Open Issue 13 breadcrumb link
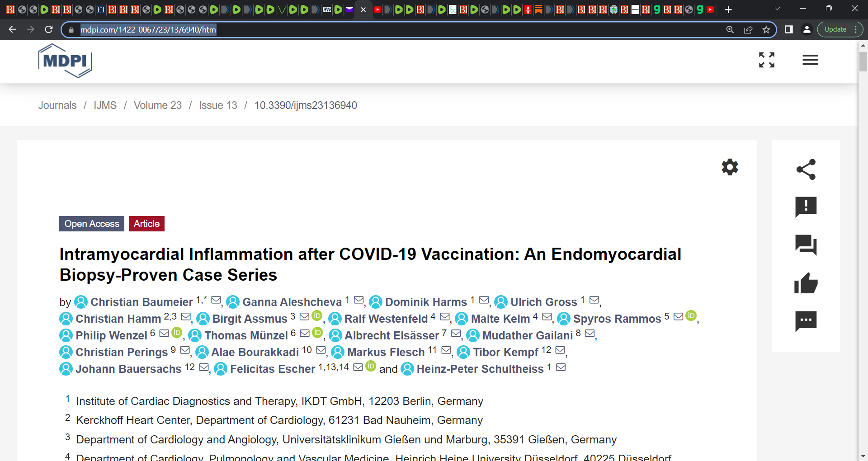 point(218,105)
